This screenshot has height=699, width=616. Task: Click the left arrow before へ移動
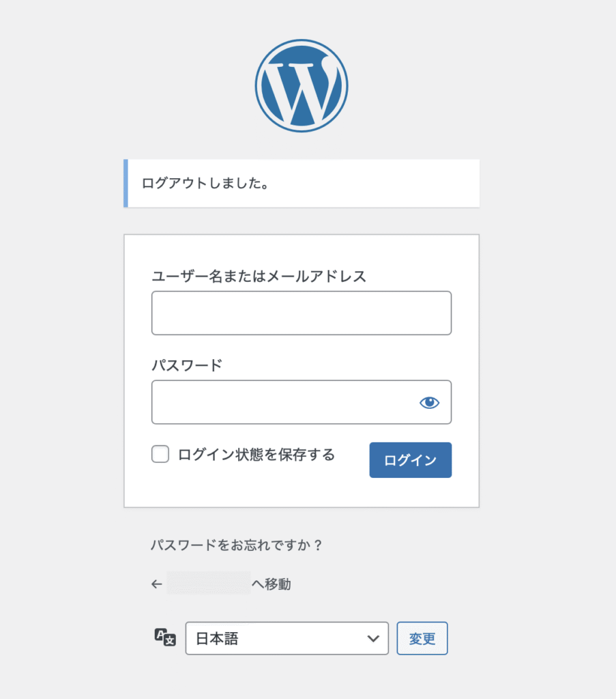point(156,584)
